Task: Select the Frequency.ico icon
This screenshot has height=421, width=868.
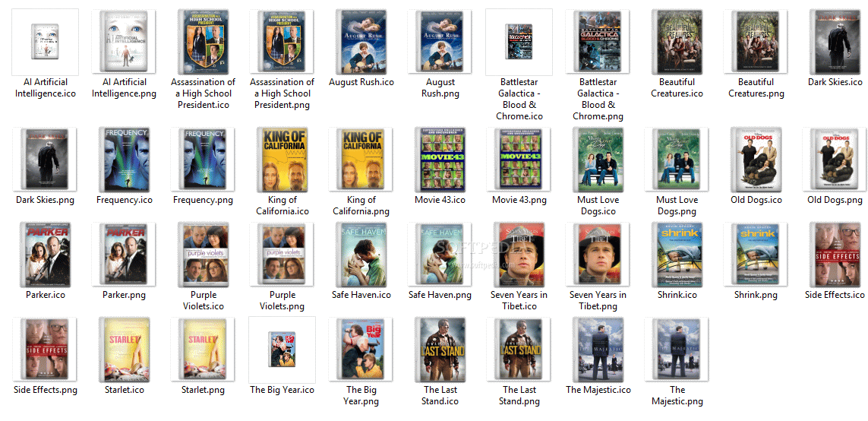Action: click(x=124, y=160)
